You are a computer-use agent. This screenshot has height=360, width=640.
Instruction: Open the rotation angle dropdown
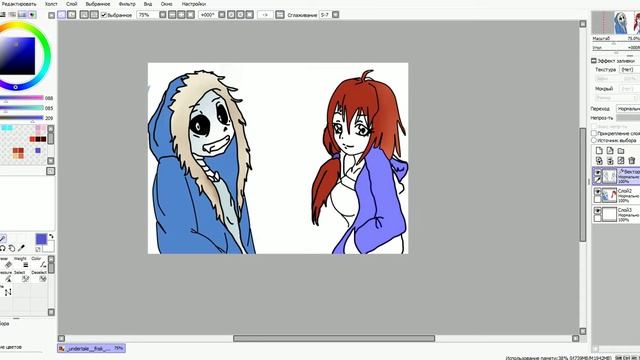click(x=222, y=15)
